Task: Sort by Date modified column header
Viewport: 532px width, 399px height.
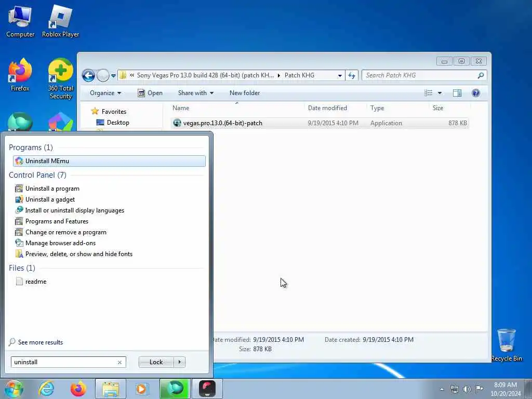Action: 327,108
